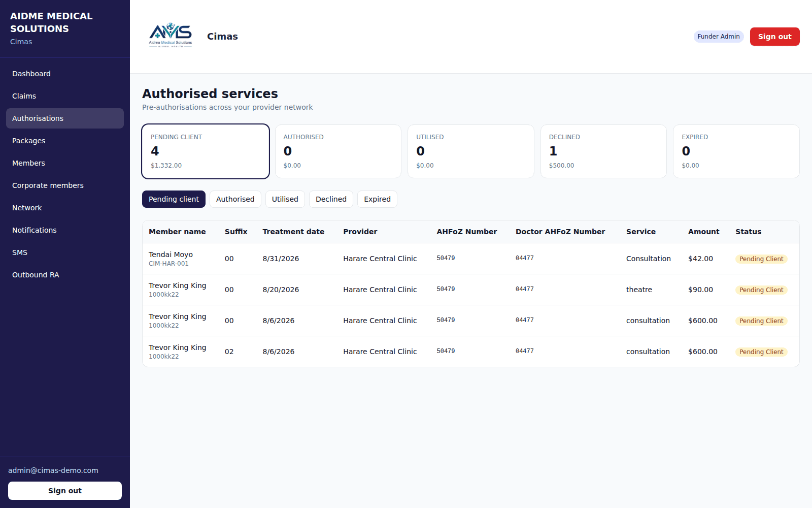Click $90.00 amount cell
The image size is (812, 508).
click(700, 290)
